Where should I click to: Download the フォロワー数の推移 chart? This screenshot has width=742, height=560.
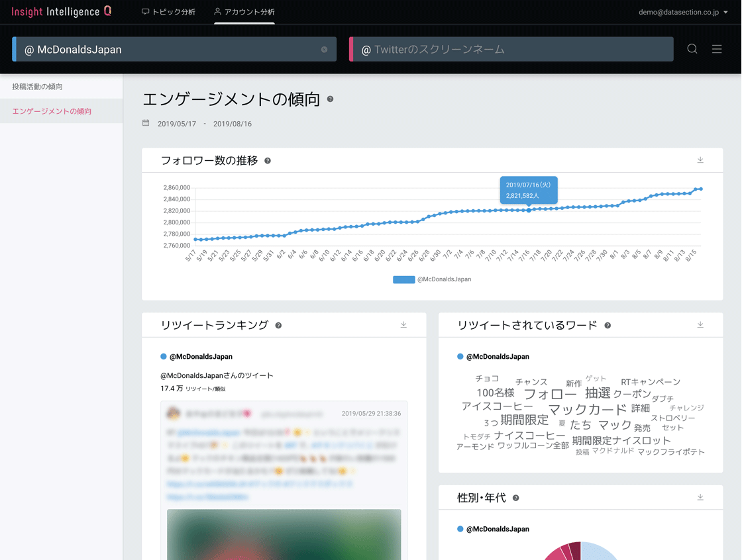[700, 160]
